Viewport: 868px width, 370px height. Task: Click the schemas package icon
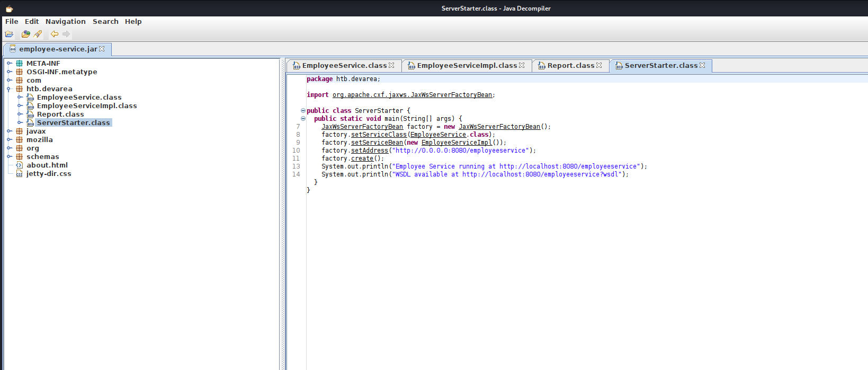click(20, 157)
